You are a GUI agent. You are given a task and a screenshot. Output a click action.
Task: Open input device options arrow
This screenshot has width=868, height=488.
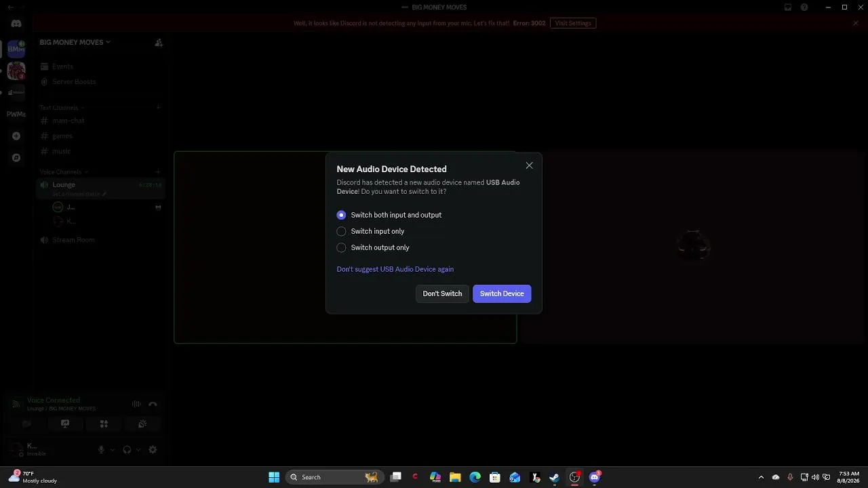coord(113,449)
